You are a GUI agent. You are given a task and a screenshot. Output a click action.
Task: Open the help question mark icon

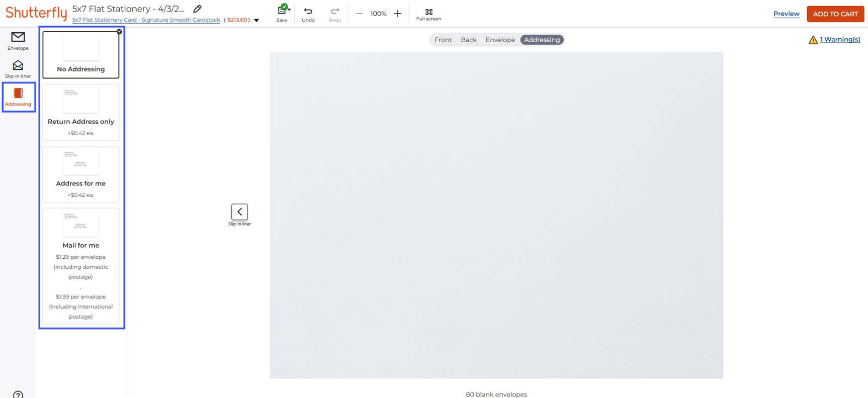(18, 394)
